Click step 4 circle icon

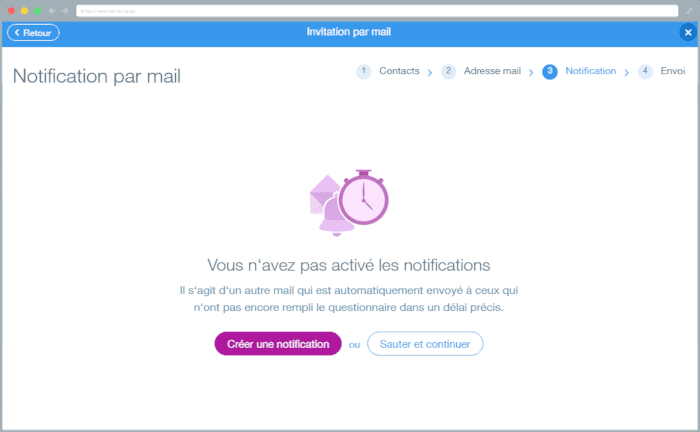coord(645,71)
